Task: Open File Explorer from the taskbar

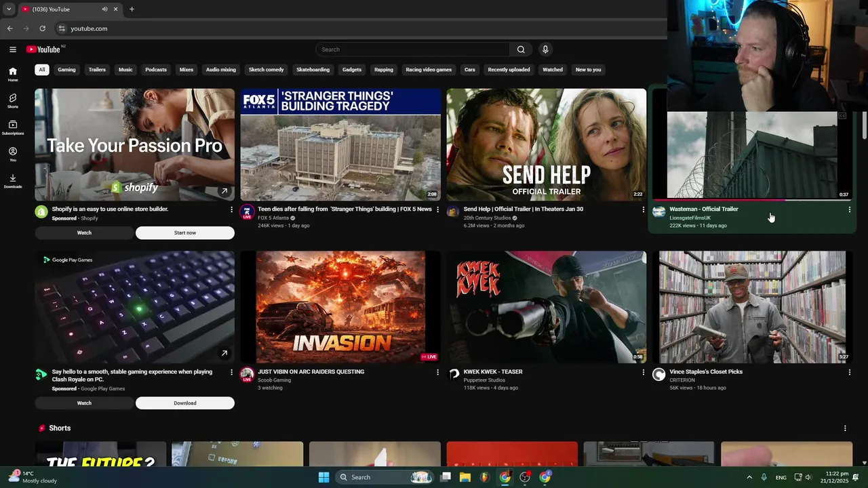Action: click(x=465, y=477)
